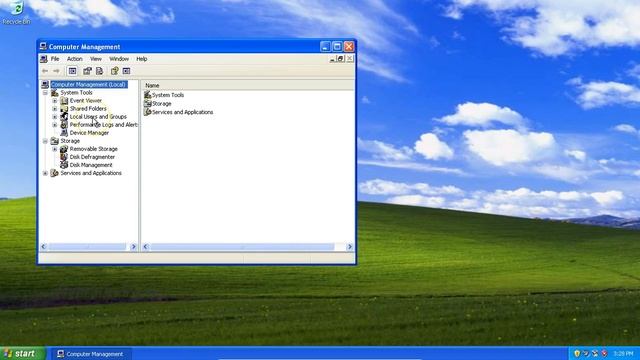Click the Forward arrow toolbar icon

click(56, 71)
